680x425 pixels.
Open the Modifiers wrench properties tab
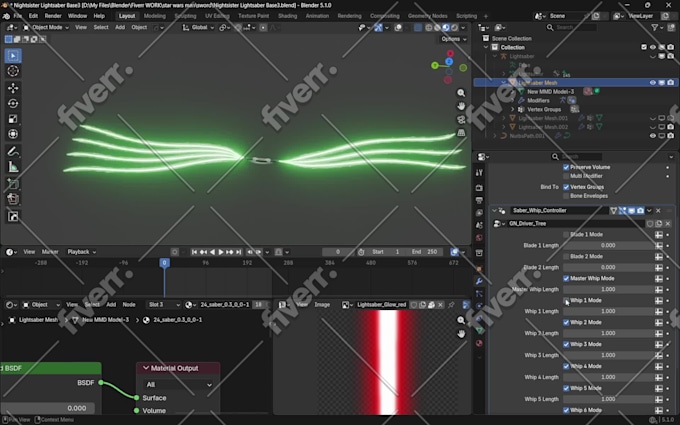coord(479,281)
